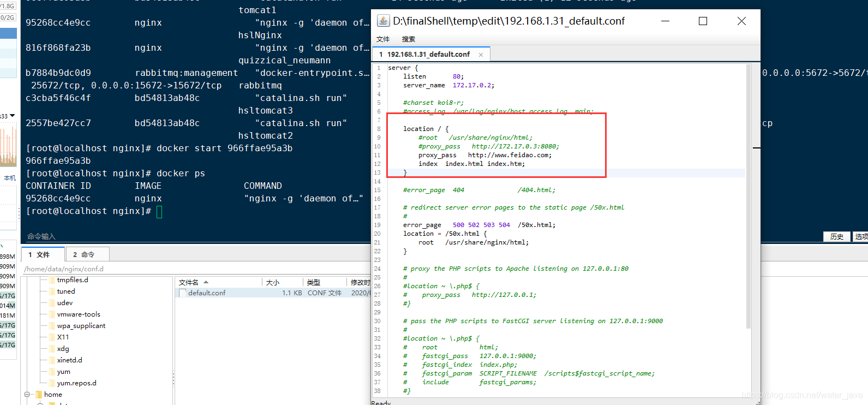Click the '1.1 KB' size cell
Screen dimensions: 868x405
click(292, 293)
